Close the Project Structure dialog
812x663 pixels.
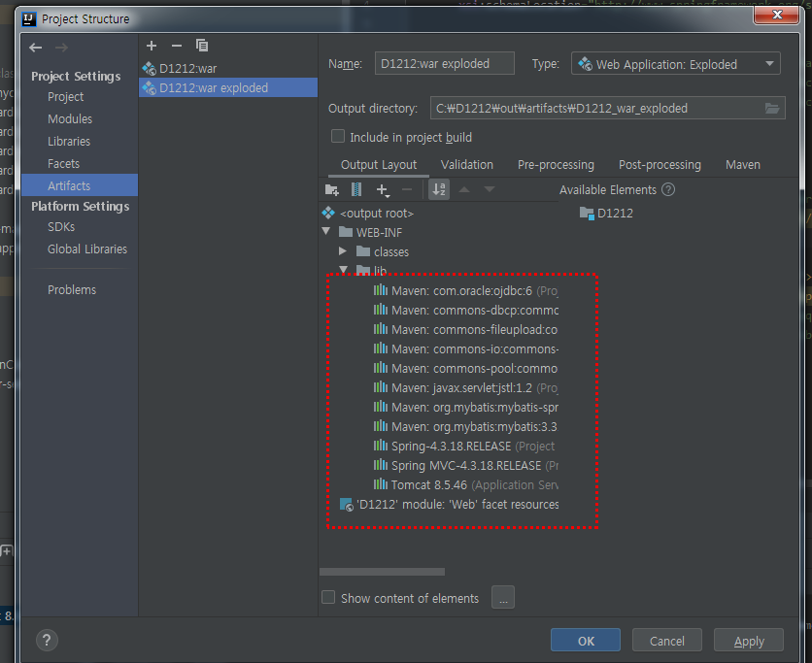(x=776, y=15)
